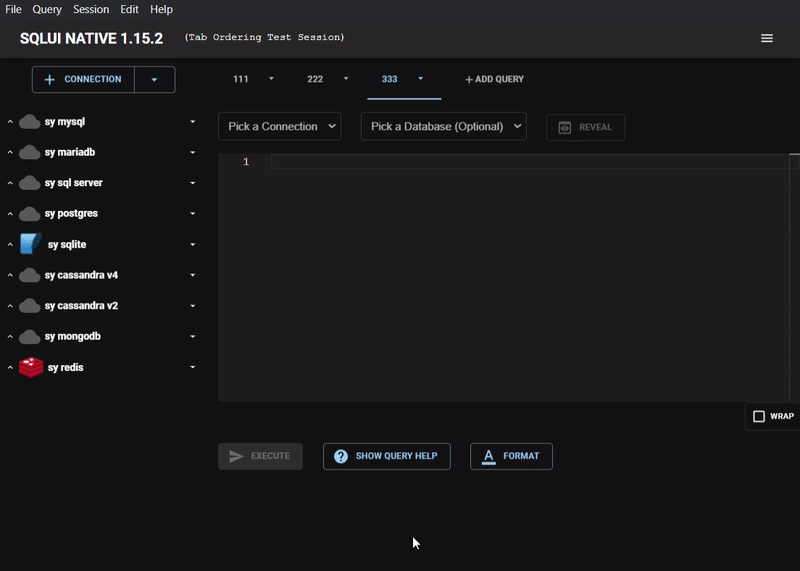The image size is (800, 571).
Task: Click the cloud icon beside sy mysql
Action: point(30,122)
